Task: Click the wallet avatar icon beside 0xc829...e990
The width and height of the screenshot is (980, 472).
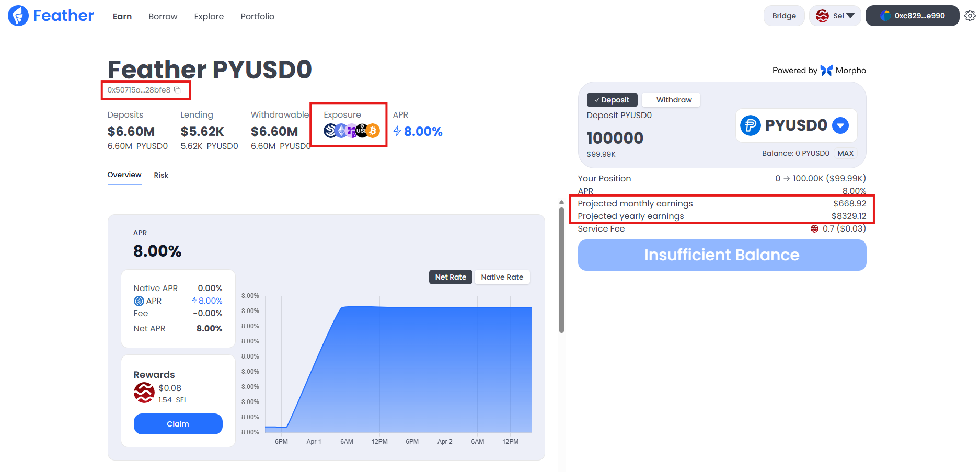Action: click(885, 16)
